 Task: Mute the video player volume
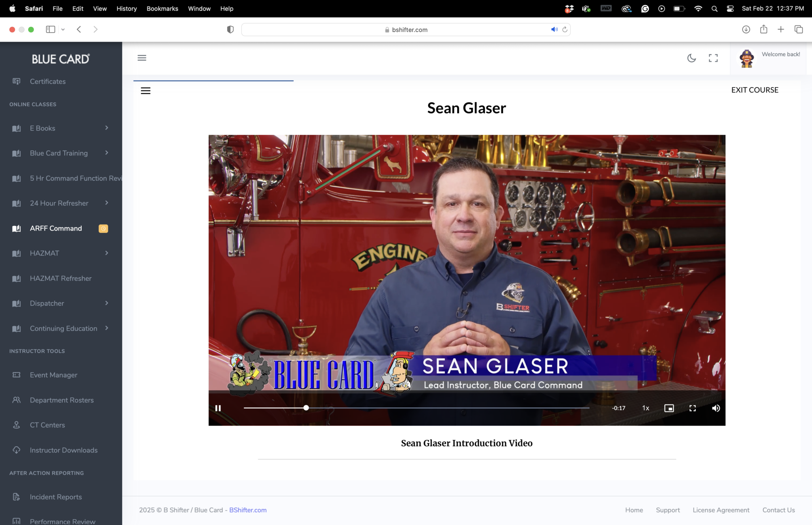[x=716, y=408]
